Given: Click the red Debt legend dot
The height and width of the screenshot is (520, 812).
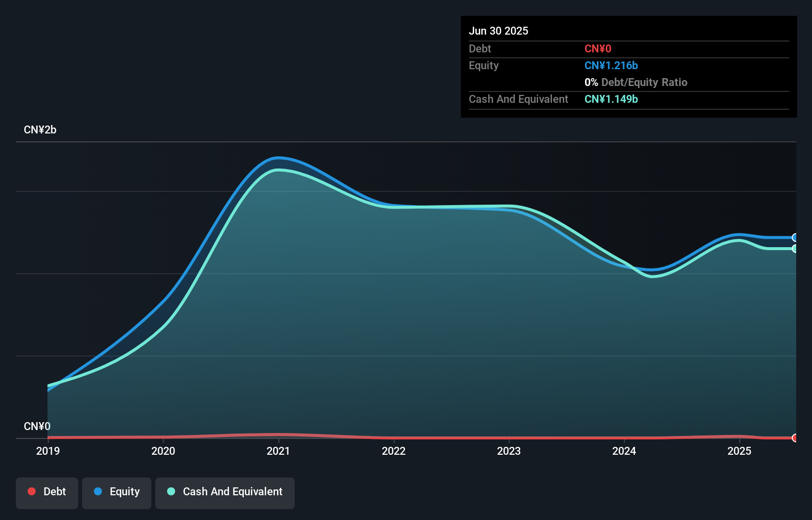Looking at the screenshot, I should point(32,491).
